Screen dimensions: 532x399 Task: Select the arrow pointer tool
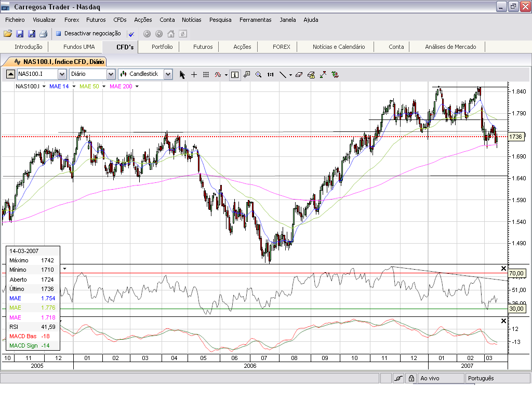coord(182,74)
